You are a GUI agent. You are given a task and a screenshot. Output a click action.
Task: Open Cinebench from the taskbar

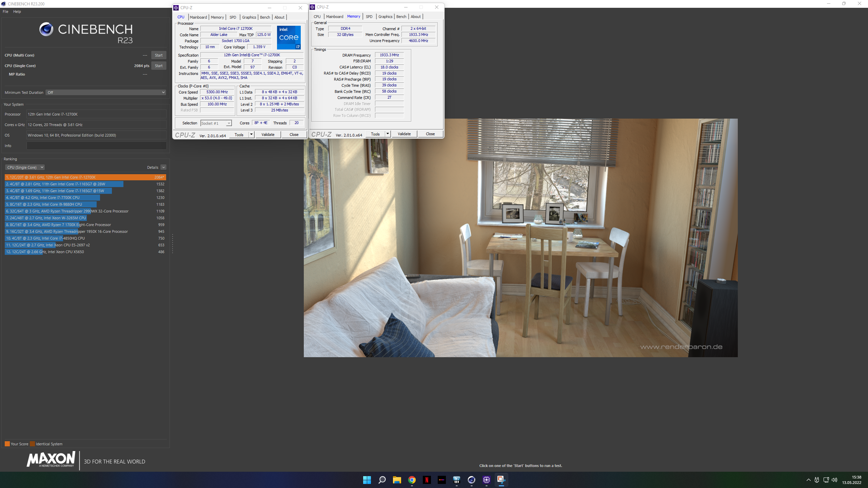tap(471, 480)
